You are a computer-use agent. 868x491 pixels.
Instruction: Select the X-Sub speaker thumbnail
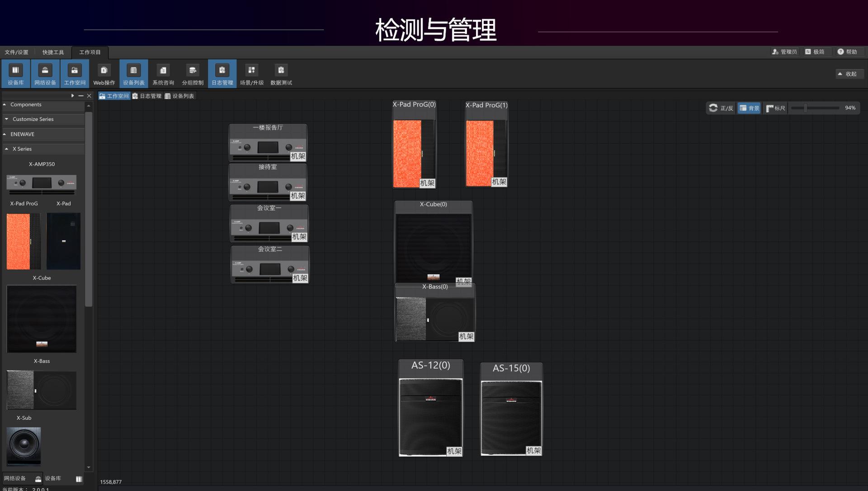click(24, 446)
